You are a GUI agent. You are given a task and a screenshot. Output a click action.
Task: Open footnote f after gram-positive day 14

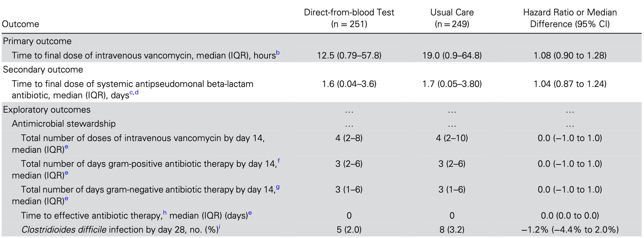point(279,161)
